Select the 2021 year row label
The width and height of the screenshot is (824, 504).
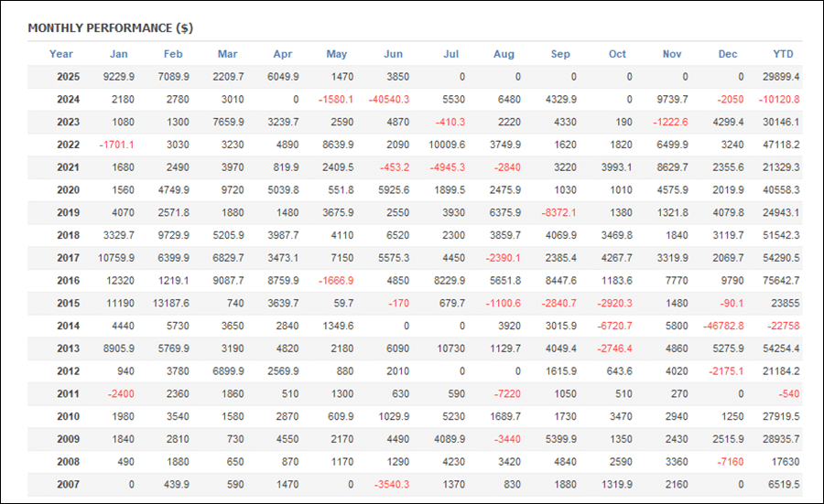point(69,167)
